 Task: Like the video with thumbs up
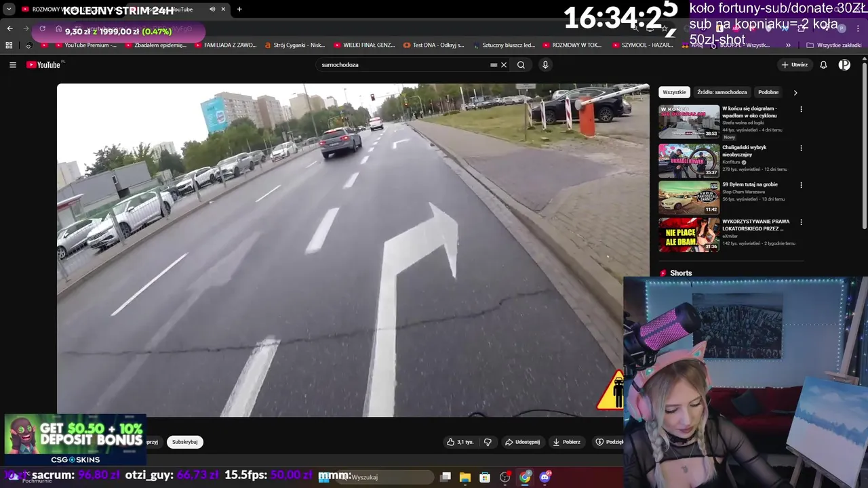tap(460, 442)
